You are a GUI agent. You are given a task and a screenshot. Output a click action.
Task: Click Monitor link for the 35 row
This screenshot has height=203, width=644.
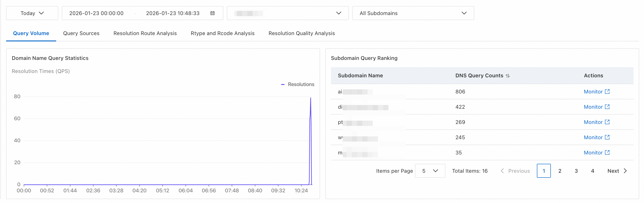pyautogui.click(x=593, y=153)
